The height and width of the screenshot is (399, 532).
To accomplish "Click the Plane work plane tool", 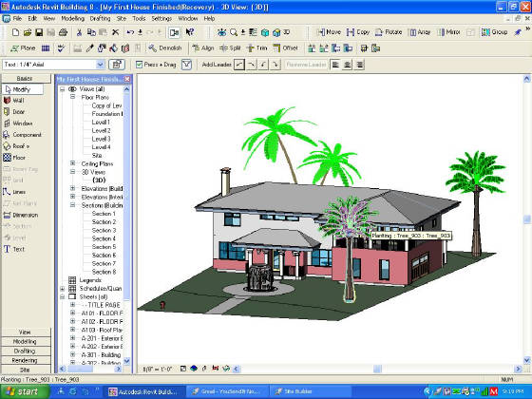I will [23, 48].
